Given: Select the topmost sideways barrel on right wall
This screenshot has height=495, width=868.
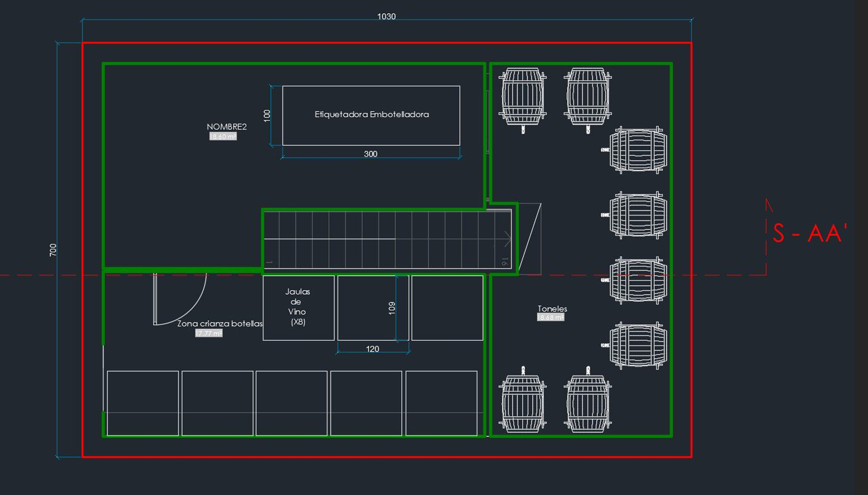Looking at the screenshot, I should pyautogui.click(x=637, y=150).
